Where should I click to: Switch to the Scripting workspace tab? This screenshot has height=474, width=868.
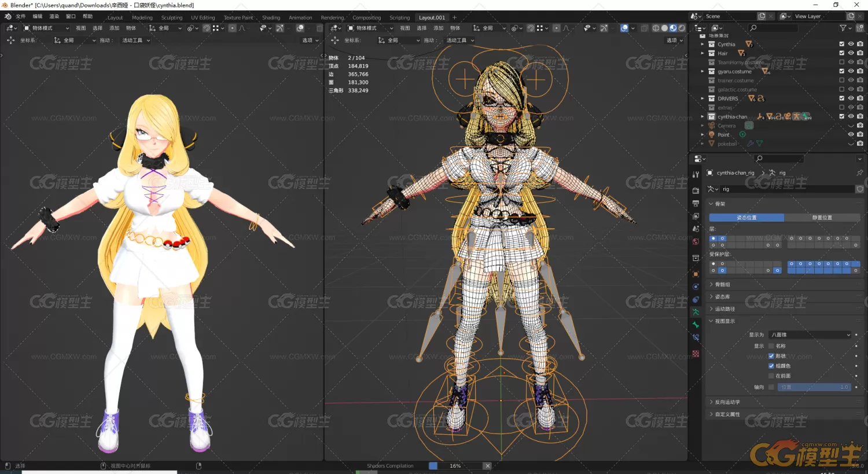[x=399, y=17]
